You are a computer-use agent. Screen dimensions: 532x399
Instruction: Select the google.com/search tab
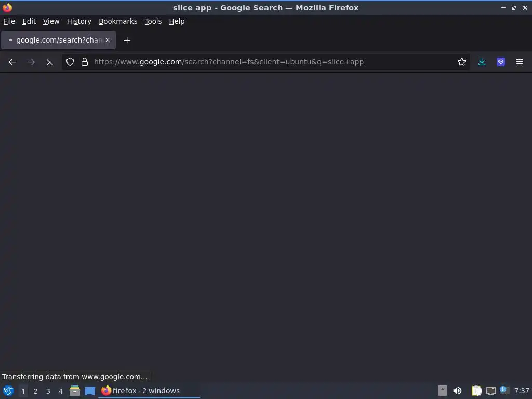pos(58,40)
